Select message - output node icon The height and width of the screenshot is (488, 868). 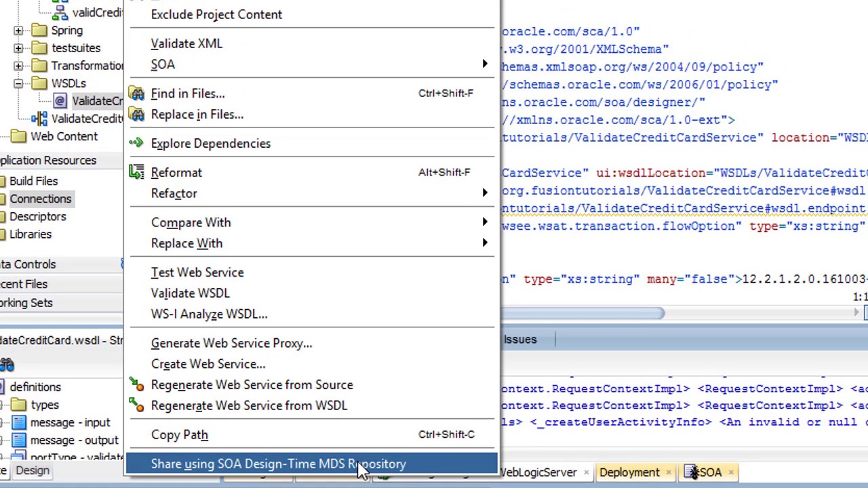[x=19, y=440]
